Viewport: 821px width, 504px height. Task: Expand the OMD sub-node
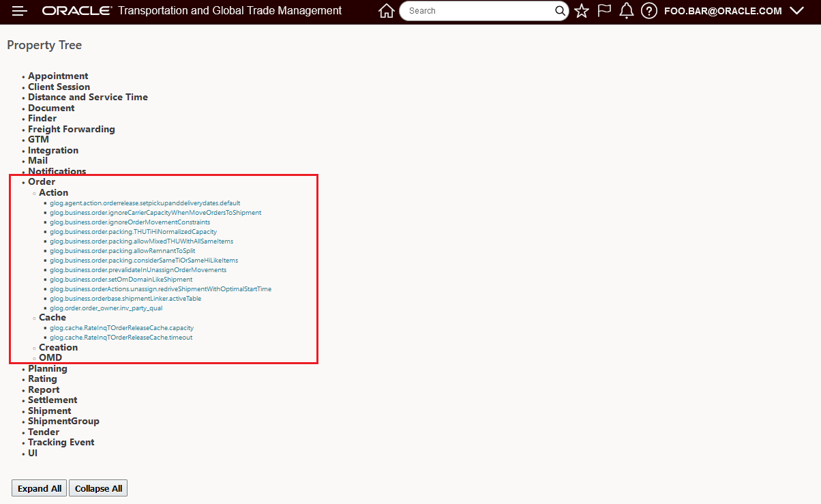(x=50, y=357)
